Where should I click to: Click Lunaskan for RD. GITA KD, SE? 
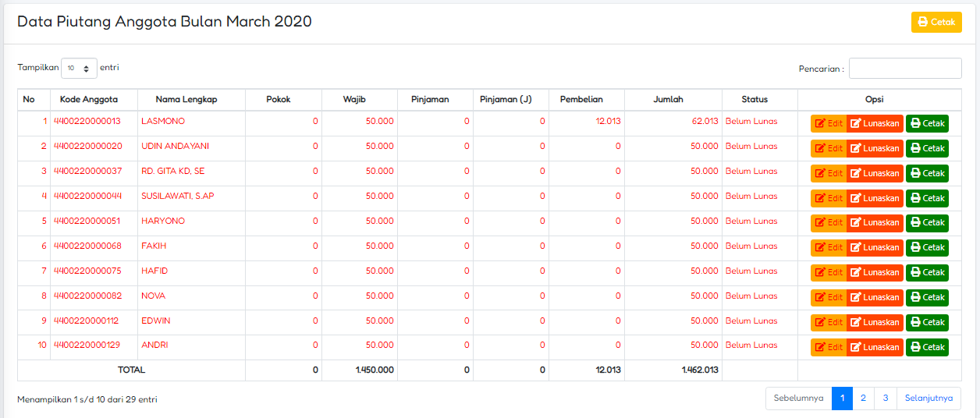pyautogui.click(x=875, y=173)
